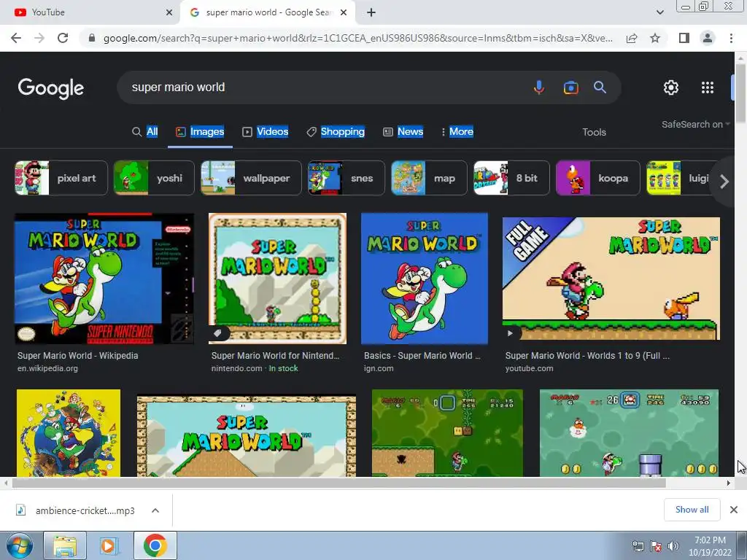Viewport: 747px width, 560px height.
Task: Open Windows Explorer from taskbar
Action: pyautogui.click(x=65, y=545)
